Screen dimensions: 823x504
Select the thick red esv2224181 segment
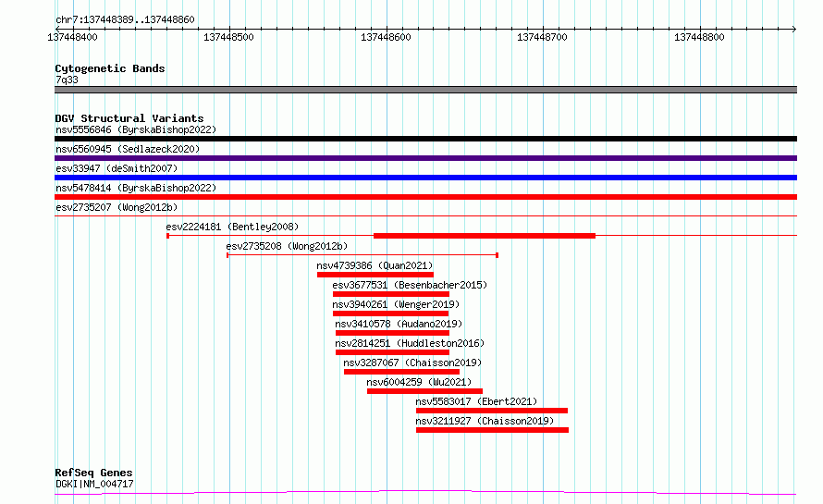[x=485, y=236]
